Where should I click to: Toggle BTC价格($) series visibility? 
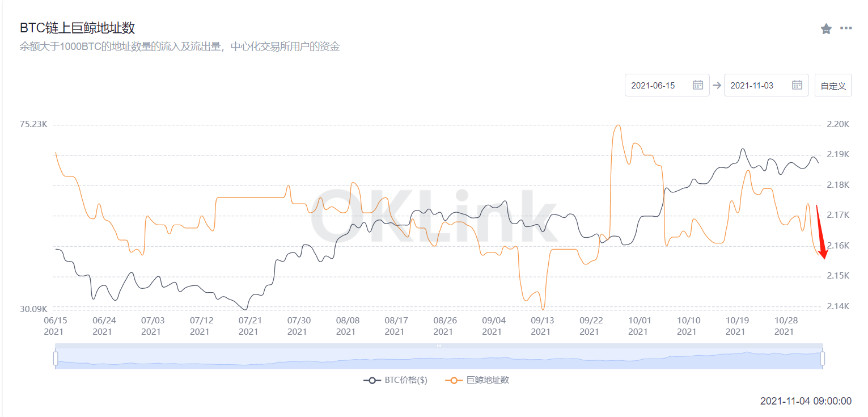coord(396,380)
